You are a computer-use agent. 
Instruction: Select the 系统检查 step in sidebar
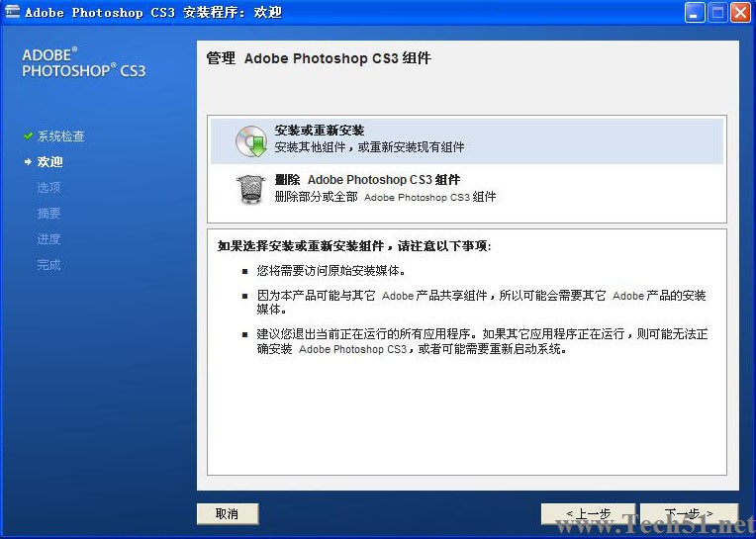[x=60, y=136]
